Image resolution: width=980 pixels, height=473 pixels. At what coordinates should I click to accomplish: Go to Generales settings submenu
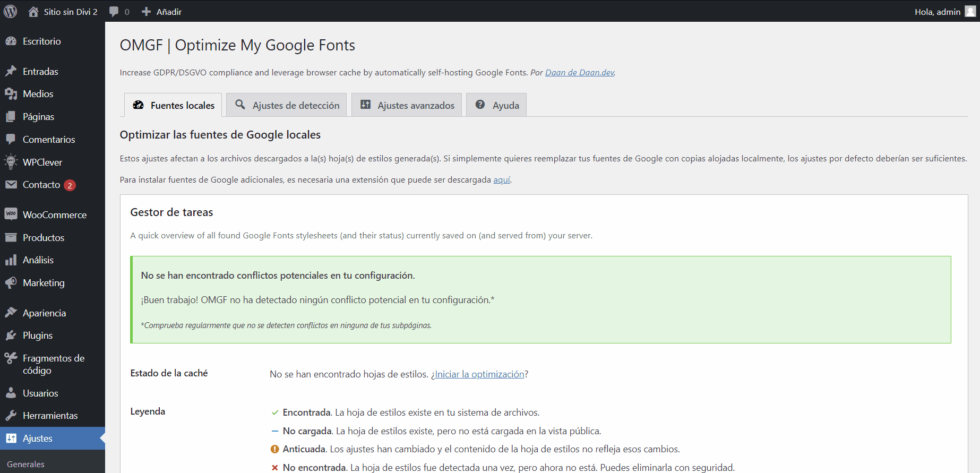(x=25, y=464)
